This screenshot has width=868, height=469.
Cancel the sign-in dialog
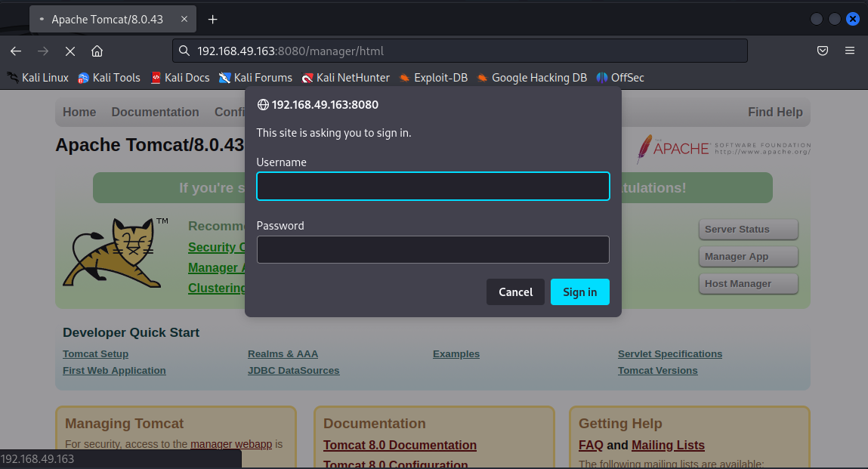click(515, 292)
